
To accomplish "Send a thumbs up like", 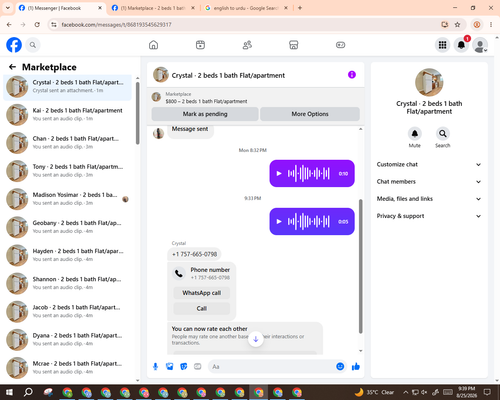I will [356, 367].
